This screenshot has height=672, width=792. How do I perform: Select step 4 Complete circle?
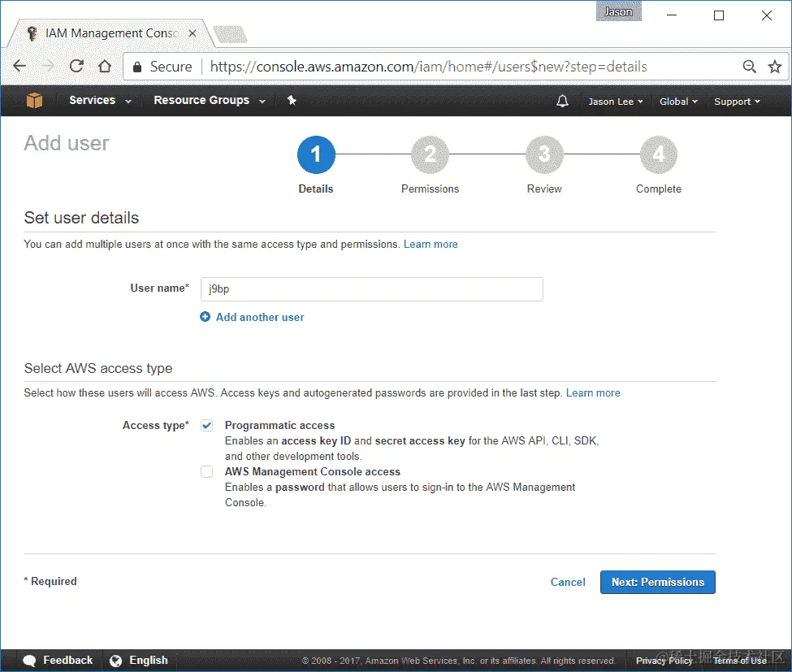(x=658, y=154)
